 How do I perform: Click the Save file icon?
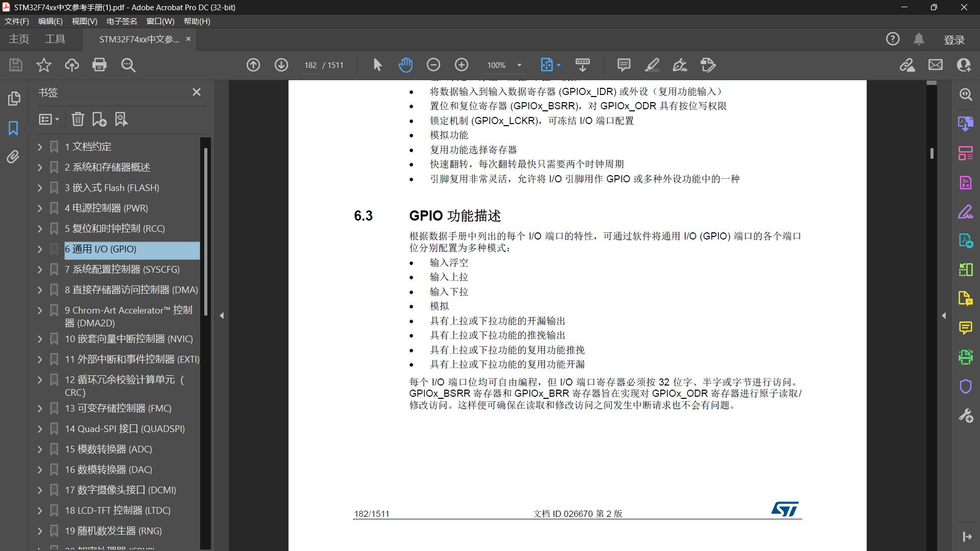coord(16,65)
